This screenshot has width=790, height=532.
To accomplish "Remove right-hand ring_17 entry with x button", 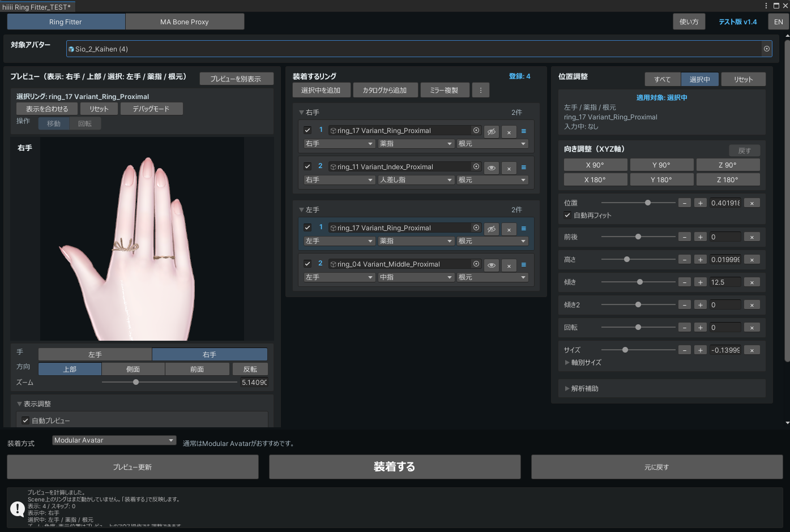I will 509,132.
